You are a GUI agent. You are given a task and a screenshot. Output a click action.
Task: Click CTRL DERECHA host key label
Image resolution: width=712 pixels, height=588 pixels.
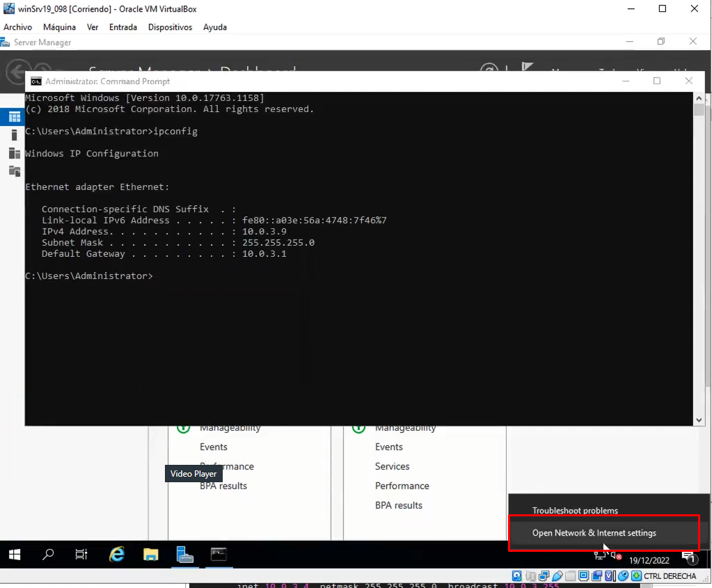pyautogui.click(x=670, y=576)
